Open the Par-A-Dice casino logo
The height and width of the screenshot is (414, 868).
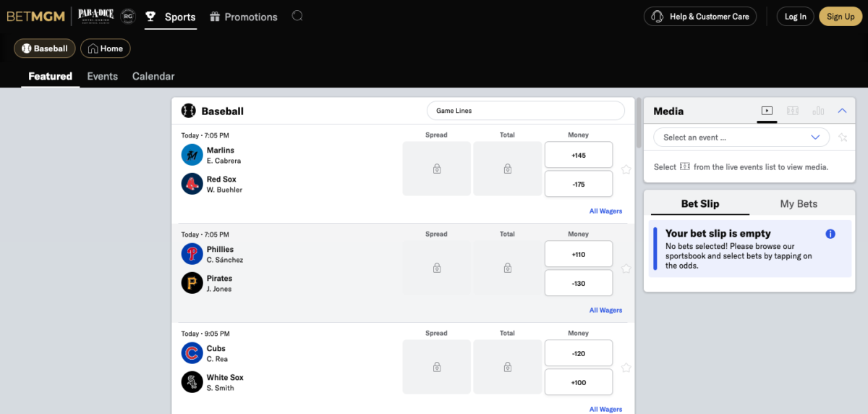(x=95, y=16)
